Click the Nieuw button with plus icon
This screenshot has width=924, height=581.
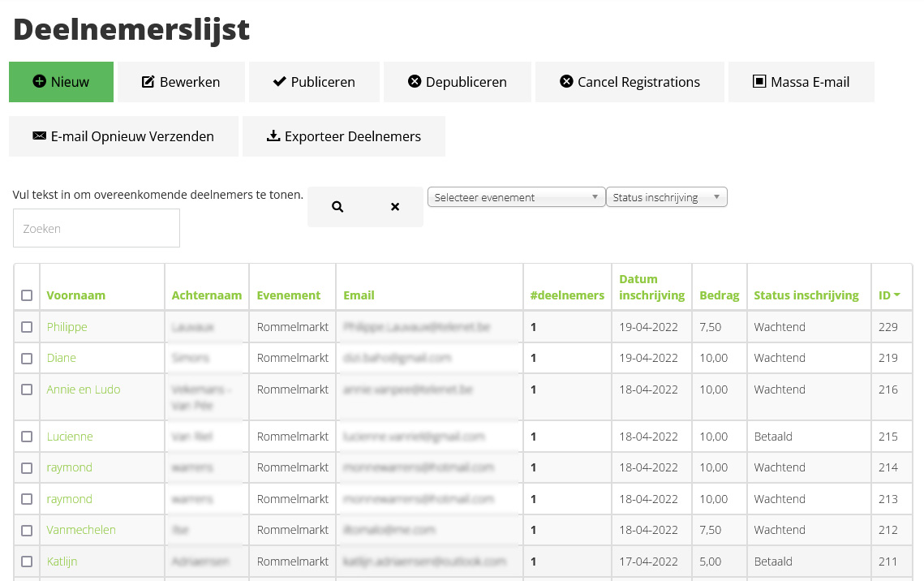(61, 82)
